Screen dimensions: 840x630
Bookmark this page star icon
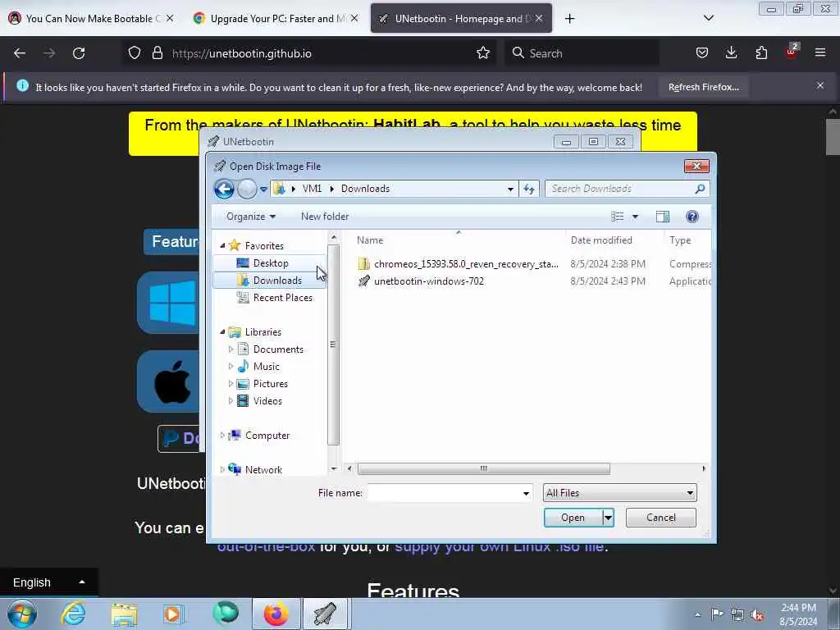(482, 53)
